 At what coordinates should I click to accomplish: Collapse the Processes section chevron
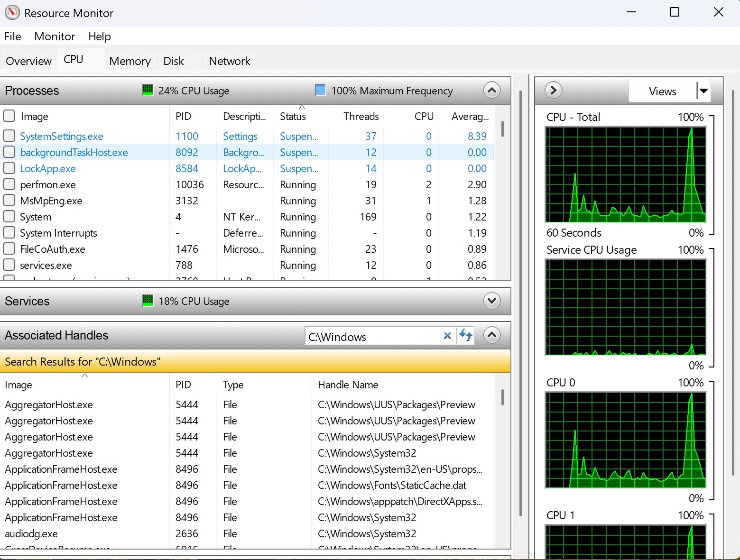[x=491, y=90]
